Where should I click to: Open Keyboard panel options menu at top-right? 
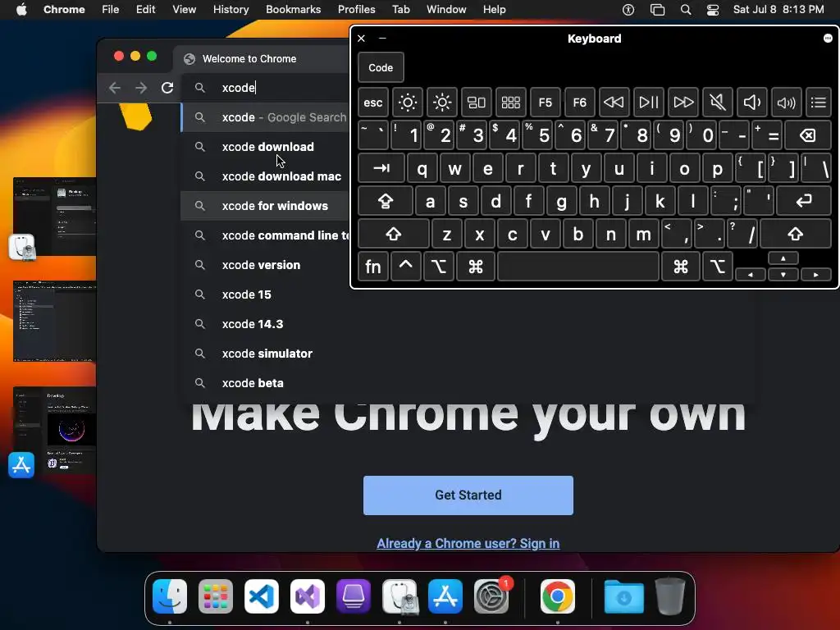(828, 38)
